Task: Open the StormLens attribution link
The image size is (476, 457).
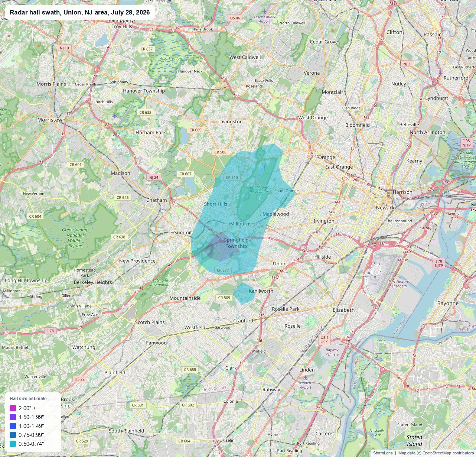Action: coord(383,453)
